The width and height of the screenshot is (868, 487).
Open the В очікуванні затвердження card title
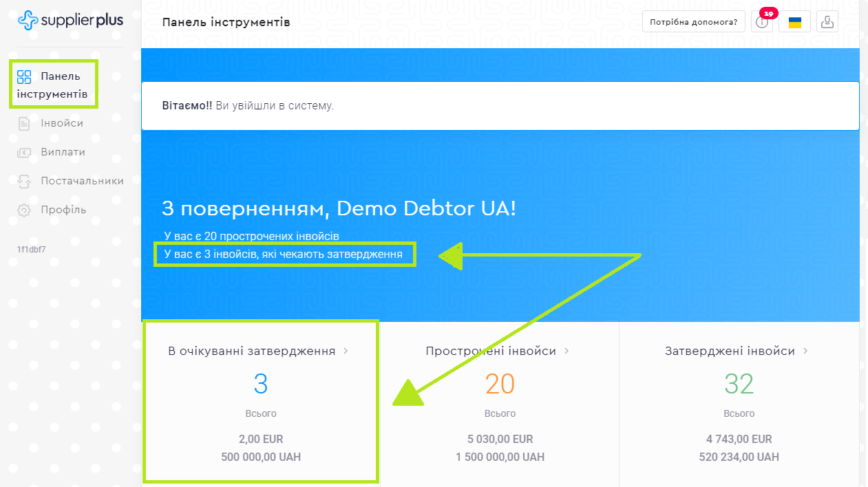pyautogui.click(x=251, y=351)
